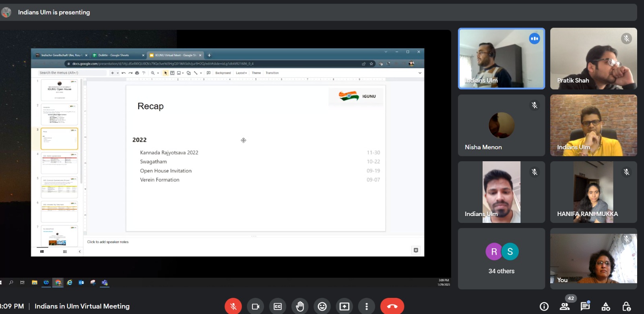The image size is (644, 314).
Task: Switch to filmstrip view
Action: 42,252
